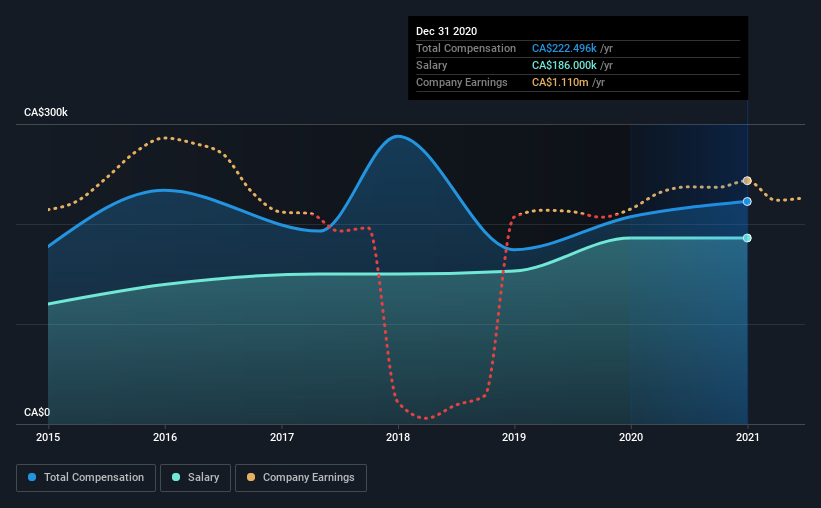Screen dimensions: 821x508
Task: Toggle the Salary legend button
Action: 195,478
